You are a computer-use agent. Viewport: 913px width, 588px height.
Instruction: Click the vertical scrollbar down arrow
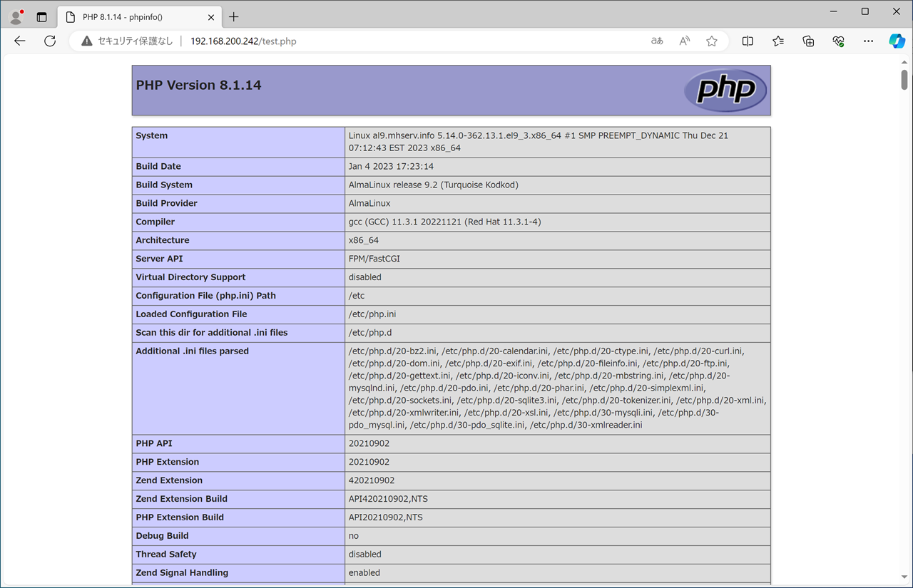[x=904, y=578]
